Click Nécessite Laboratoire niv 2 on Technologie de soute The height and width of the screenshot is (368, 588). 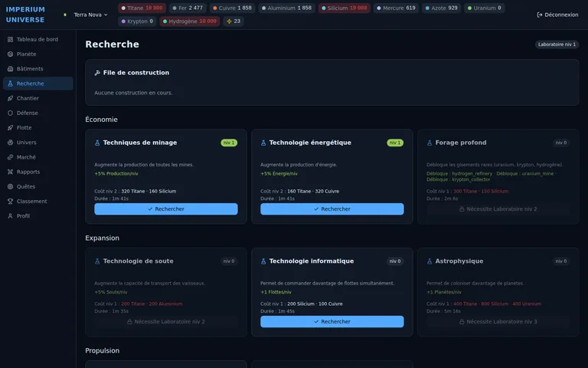[165, 322]
